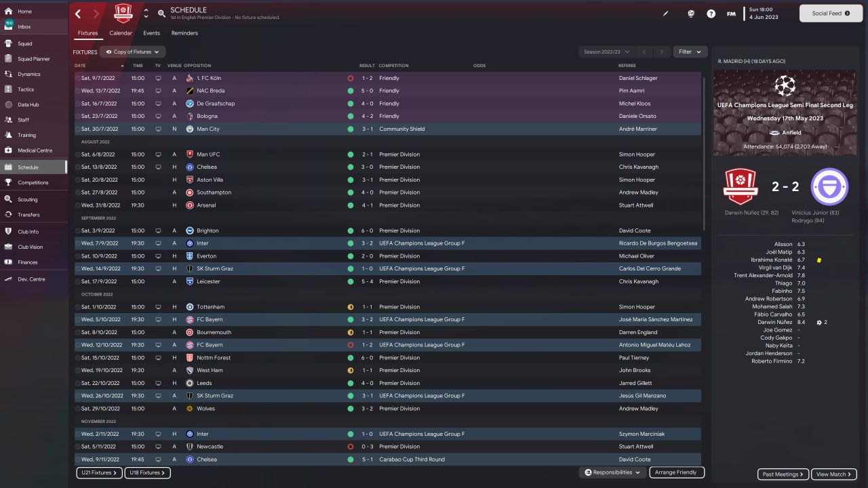Tick the checkbox for the 1. FC Köln fixture
The image size is (868, 488).
point(77,79)
